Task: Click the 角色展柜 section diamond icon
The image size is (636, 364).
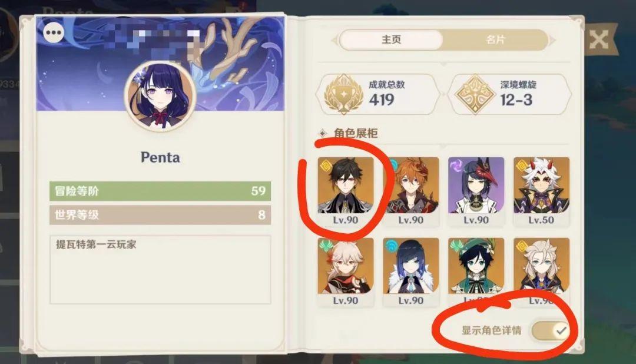Action: click(x=323, y=133)
